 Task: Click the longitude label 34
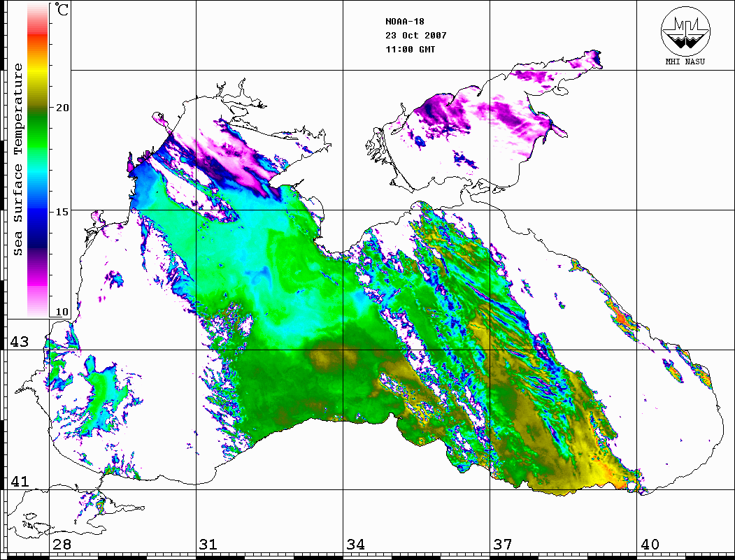tap(356, 544)
